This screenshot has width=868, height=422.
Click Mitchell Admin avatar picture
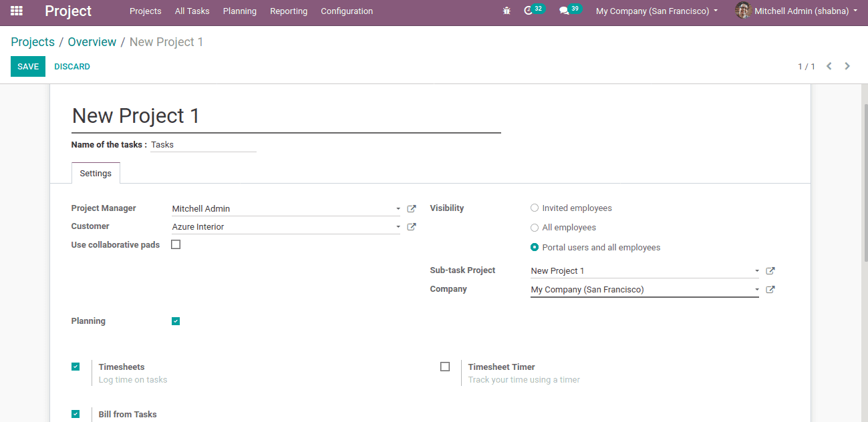(742, 11)
